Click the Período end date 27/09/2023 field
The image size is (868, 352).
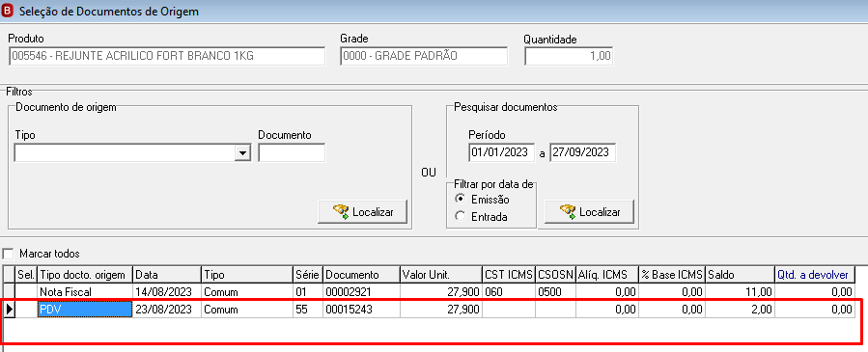click(583, 152)
